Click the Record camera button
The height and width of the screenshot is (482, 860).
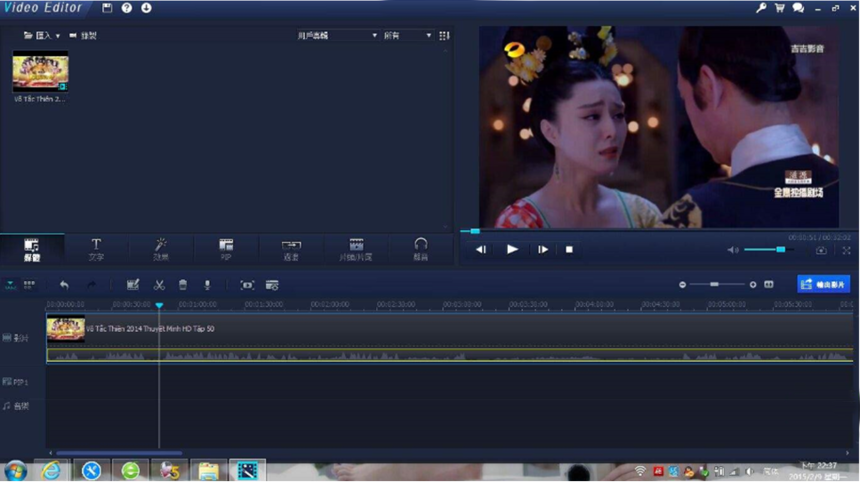point(83,35)
